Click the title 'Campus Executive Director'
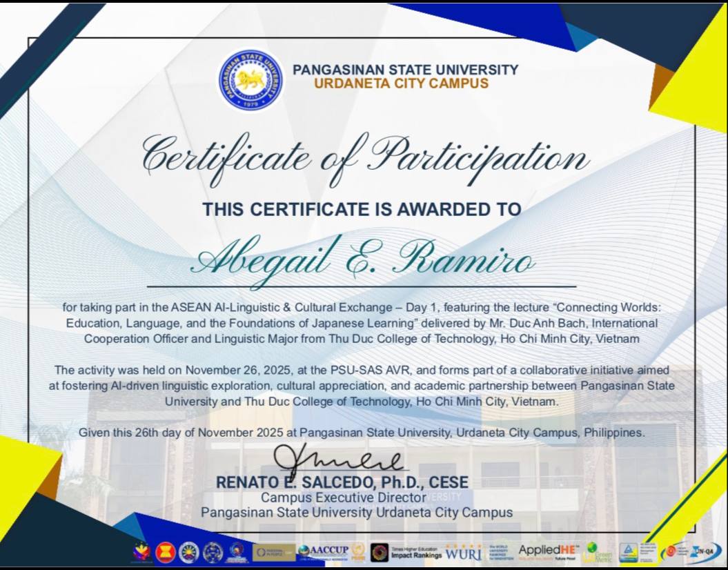The height and width of the screenshot is (570, 728). [x=344, y=498]
